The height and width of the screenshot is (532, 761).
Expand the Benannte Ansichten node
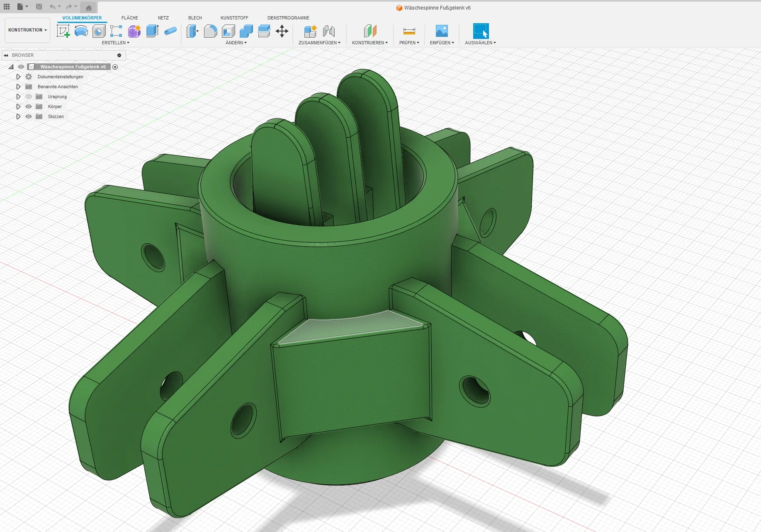pos(18,87)
